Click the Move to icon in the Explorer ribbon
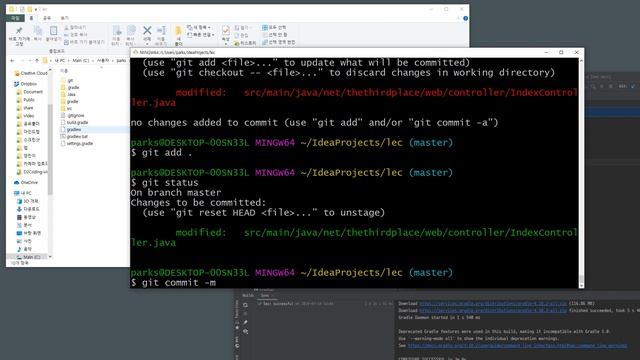The height and width of the screenshot is (360, 640). click(x=117, y=31)
